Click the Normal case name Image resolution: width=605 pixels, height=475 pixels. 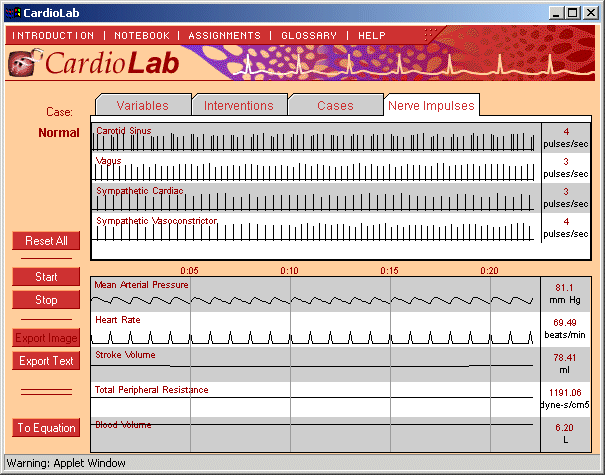pos(59,133)
